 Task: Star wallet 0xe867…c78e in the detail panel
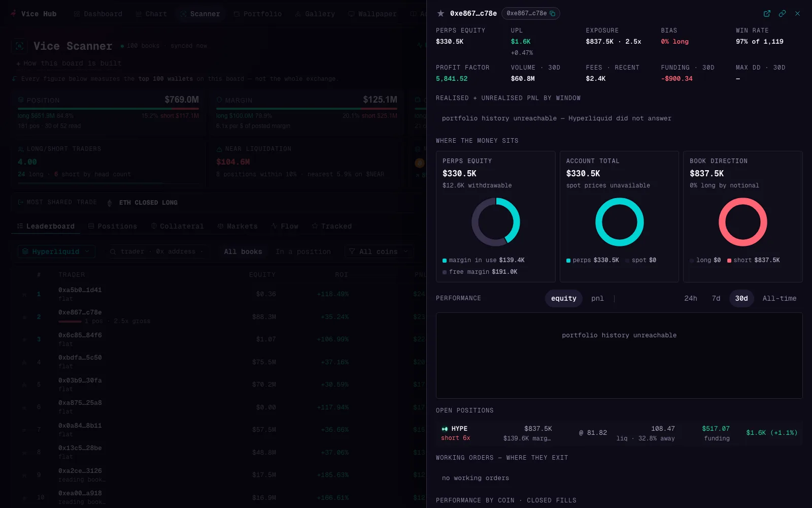(441, 13)
